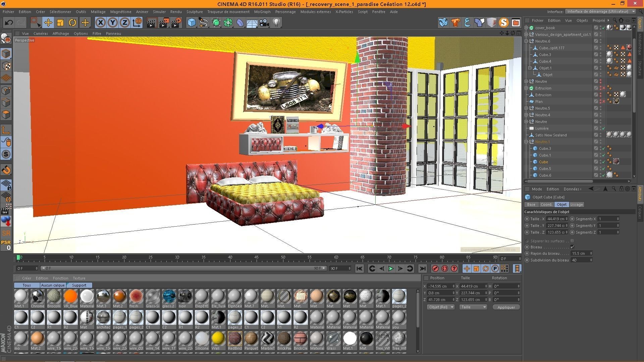This screenshot has width=644, height=362.
Task: Collapse the Neutre.6 tree group
Action: [x=526, y=41]
